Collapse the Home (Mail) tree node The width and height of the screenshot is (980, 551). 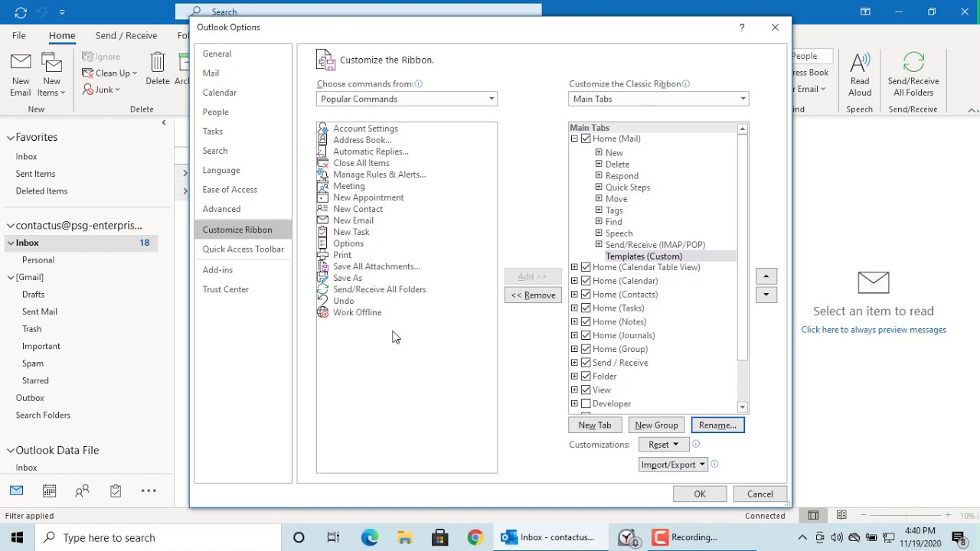pos(574,139)
